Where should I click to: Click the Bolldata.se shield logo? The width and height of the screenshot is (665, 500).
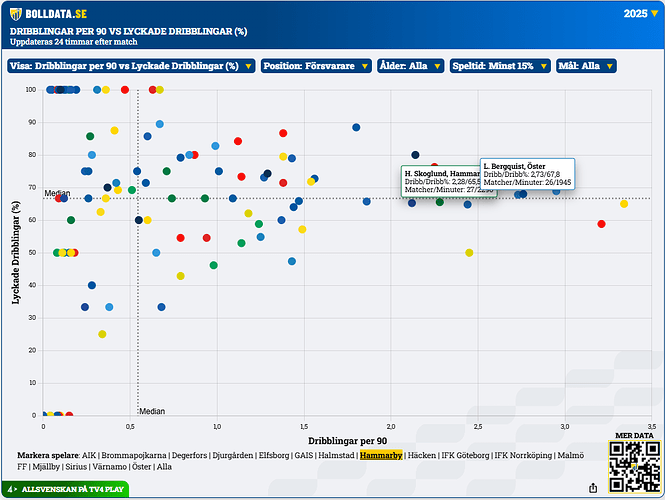tap(18, 14)
